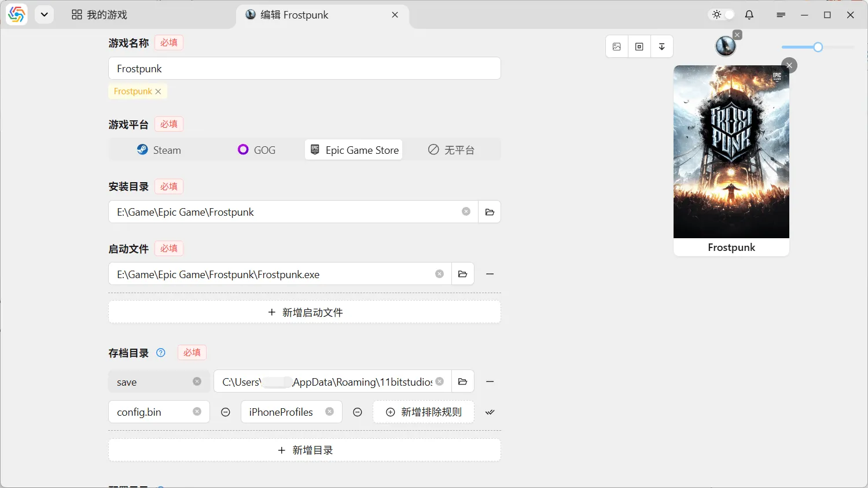Collapse the exclusion rules with double-chevron icon

coord(490,412)
